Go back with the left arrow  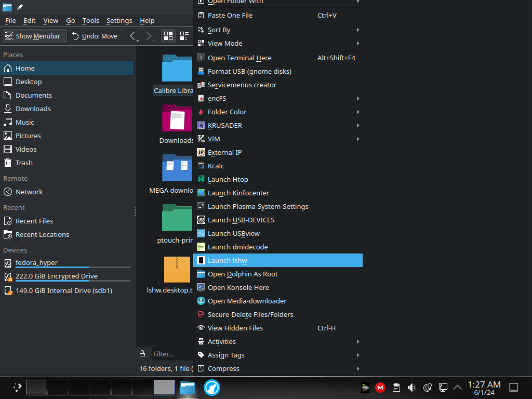point(134,36)
